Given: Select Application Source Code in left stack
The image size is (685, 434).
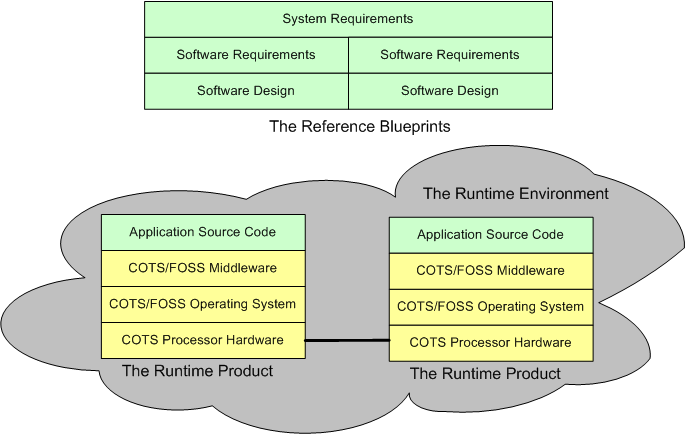Looking at the screenshot, I should [x=202, y=232].
